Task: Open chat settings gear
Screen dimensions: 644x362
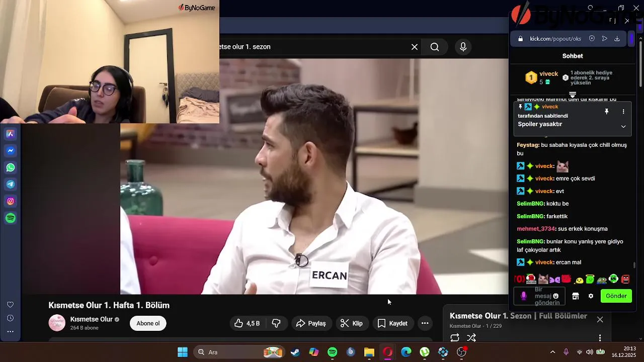Action: click(591, 296)
